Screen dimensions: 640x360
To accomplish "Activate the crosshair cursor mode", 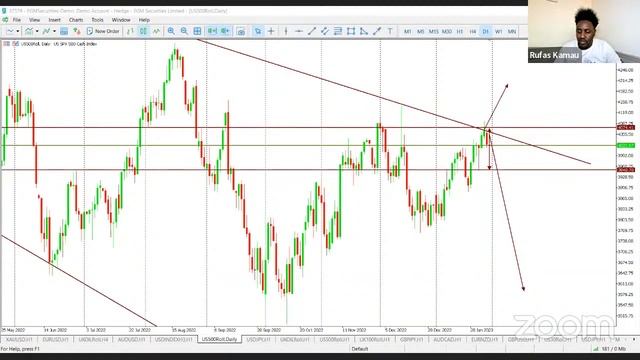I will [x=271, y=31].
